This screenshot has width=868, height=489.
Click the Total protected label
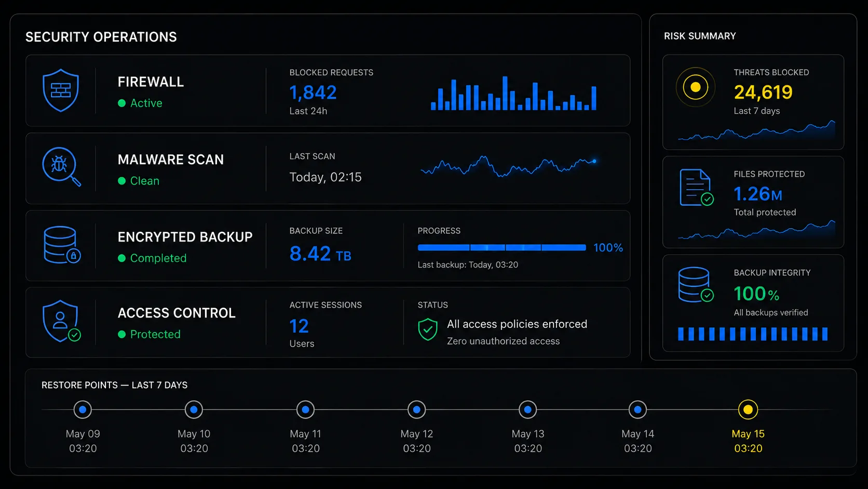tap(765, 213)
